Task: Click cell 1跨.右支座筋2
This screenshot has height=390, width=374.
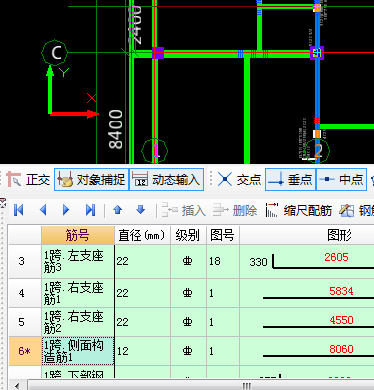Action: (78, 322)
